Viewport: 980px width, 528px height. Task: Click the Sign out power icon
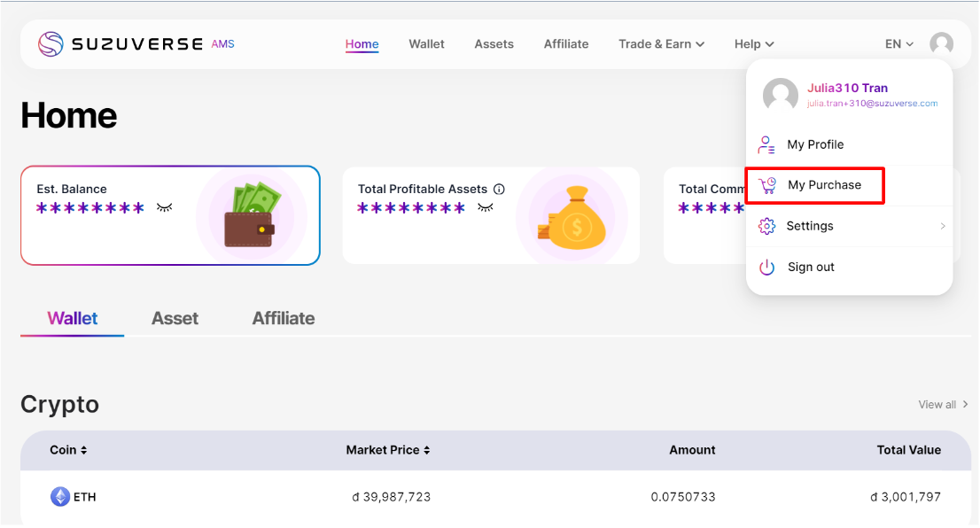(767, 267)
